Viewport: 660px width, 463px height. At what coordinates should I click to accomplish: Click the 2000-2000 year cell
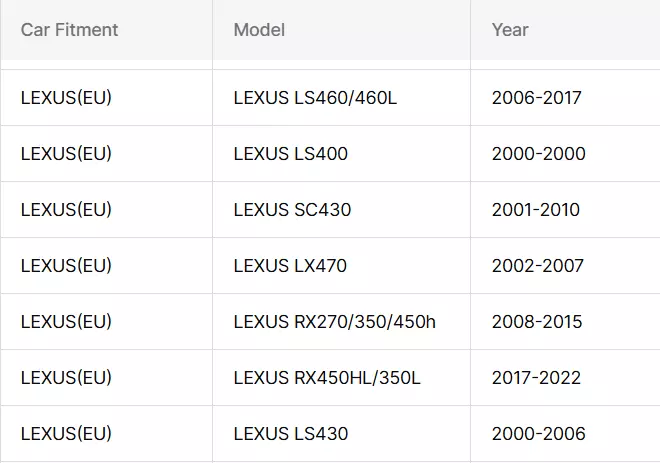pos(565,154)
